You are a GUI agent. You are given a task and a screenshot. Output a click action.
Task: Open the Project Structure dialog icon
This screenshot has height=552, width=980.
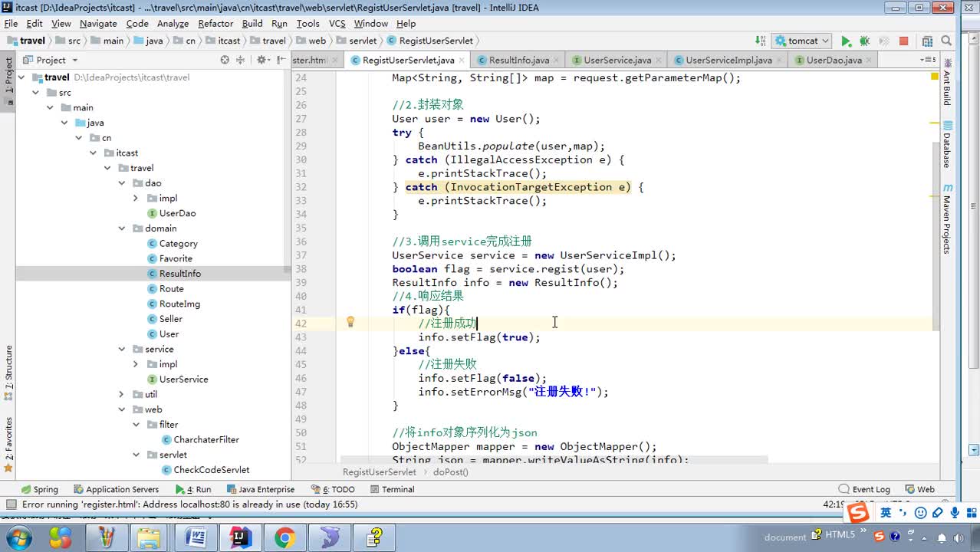tap(927, 41)
